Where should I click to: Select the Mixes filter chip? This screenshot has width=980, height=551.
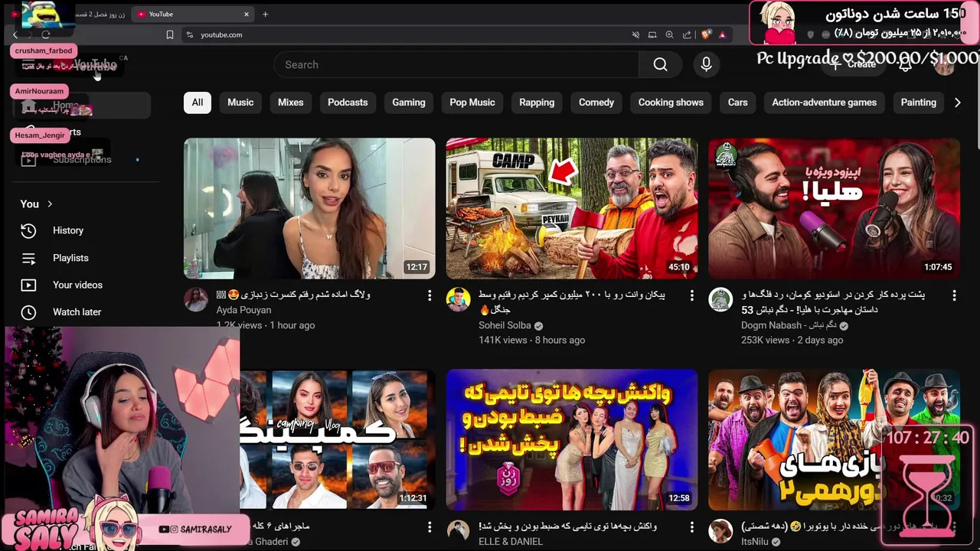point(290,103)
